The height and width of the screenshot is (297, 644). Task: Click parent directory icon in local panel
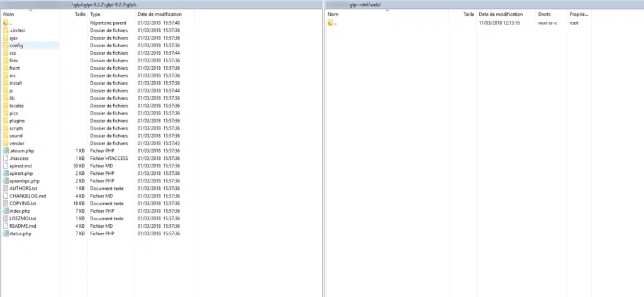point(5,23)
